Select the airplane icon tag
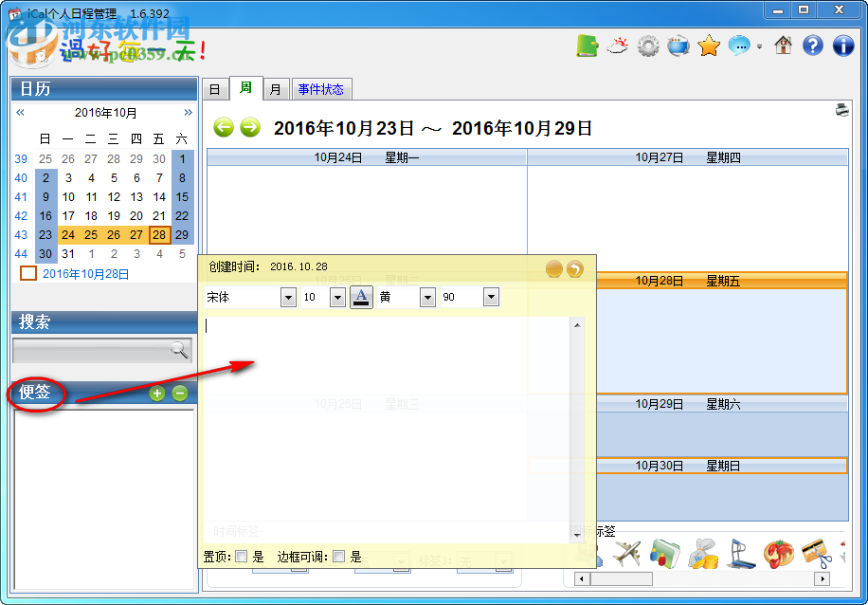Image resolution: width=868 pixels, height=605 pixels. point(627,553)
